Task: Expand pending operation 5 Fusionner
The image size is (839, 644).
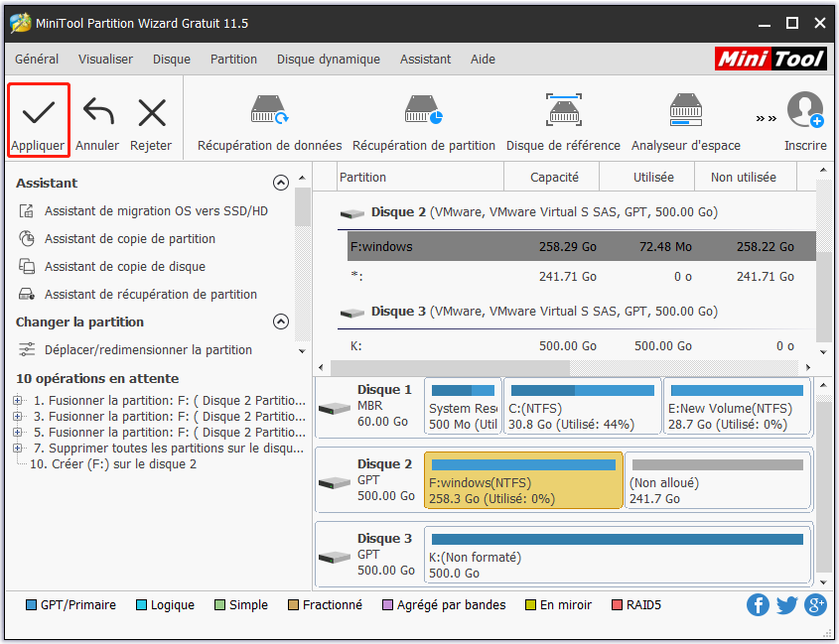Action: 18,432
